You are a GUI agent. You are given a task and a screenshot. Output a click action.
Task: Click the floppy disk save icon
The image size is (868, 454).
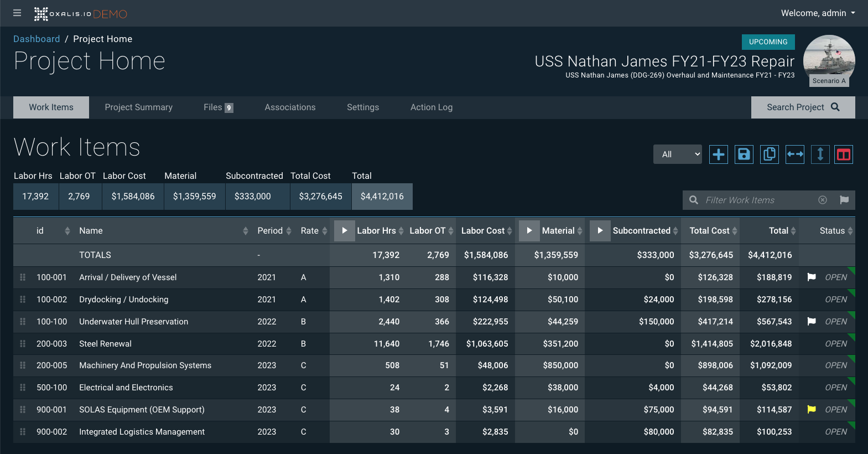tap(744, 154)
